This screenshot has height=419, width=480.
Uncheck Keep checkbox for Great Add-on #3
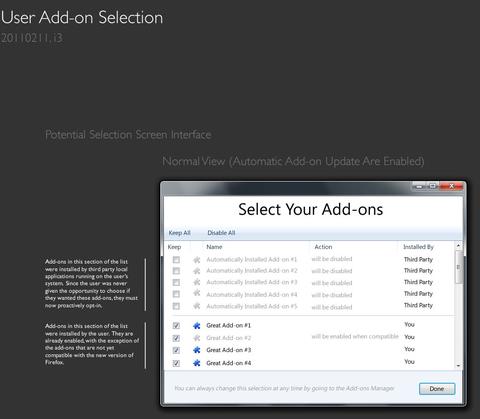pyautogui.click(x=176, y=350)
